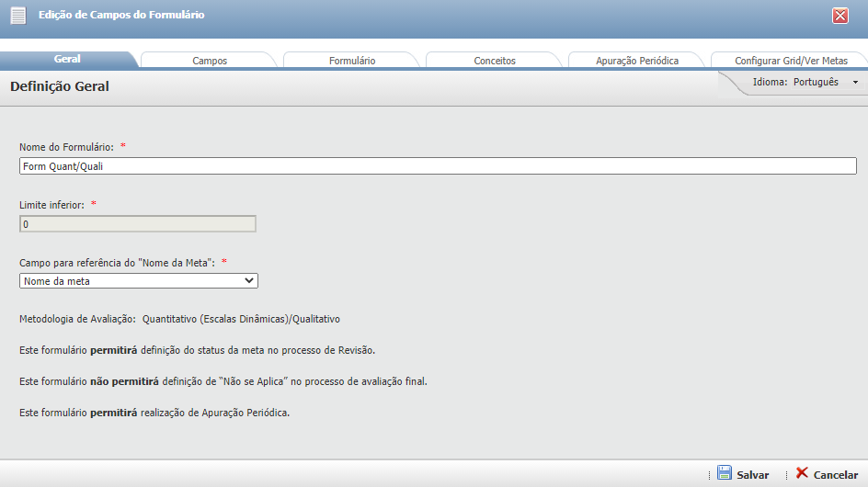The width and height of the screenshot is (868, 487).
Task: Click the form document icon in title bar
Action: coord(17,16)
